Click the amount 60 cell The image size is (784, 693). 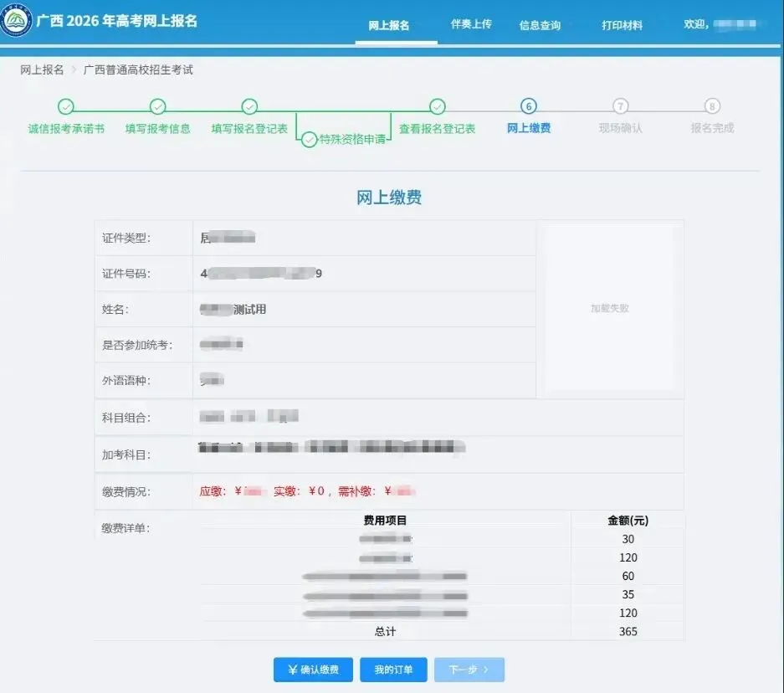coord(628,576)
